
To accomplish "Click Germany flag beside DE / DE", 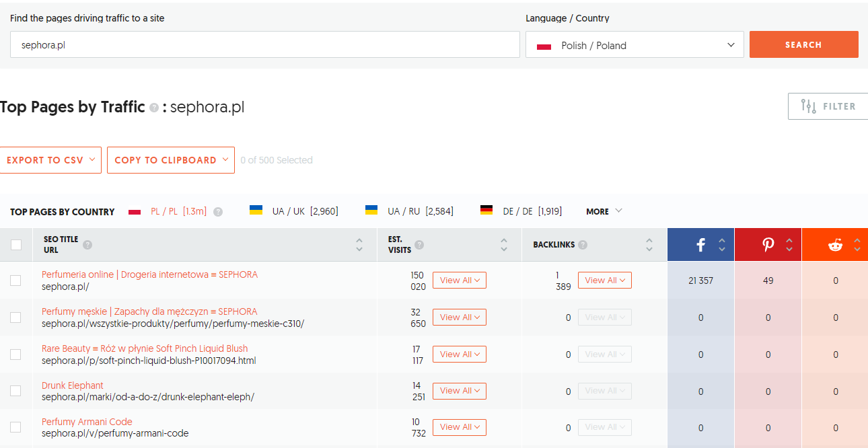I will (x=486, y=211).
